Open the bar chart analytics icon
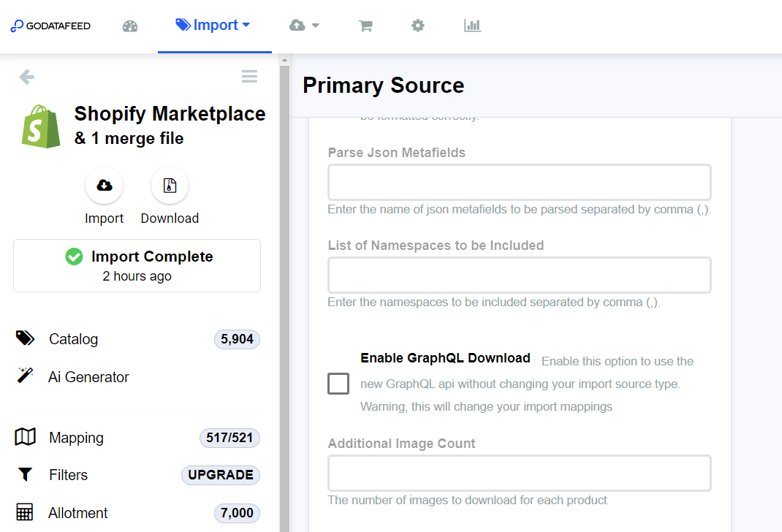This screenshot has width=782, height=532. click(x=472, y=26)
